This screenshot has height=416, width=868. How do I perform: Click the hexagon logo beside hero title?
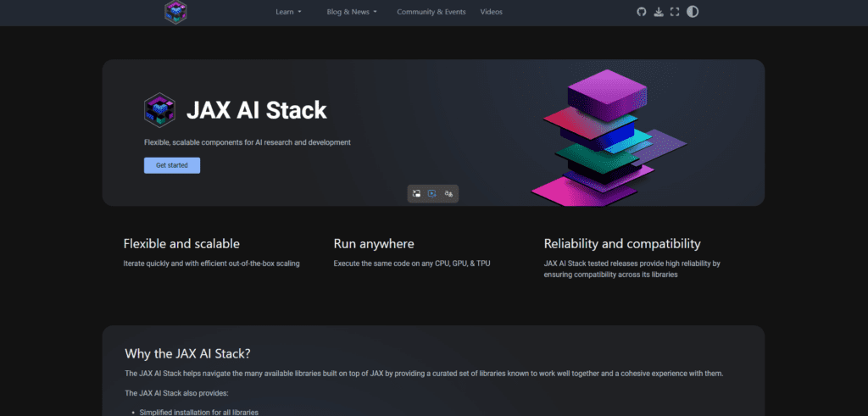[x=159, y=110]
